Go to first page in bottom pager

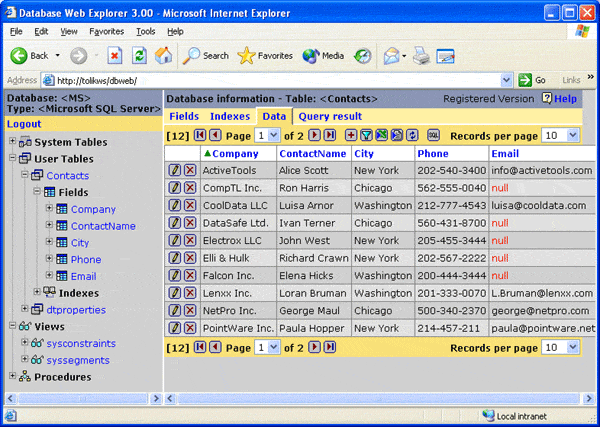(200, 347)
